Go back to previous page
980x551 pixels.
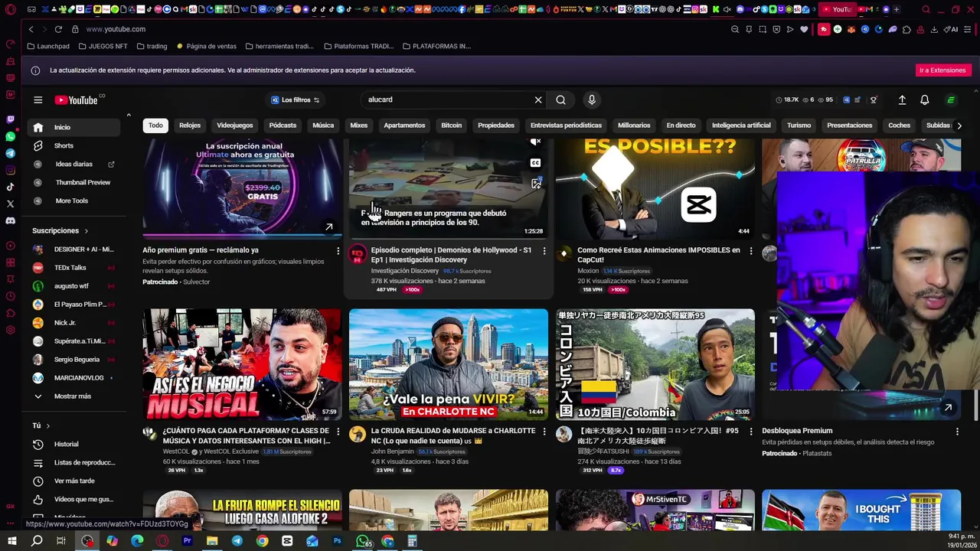[x=31, y=29]
